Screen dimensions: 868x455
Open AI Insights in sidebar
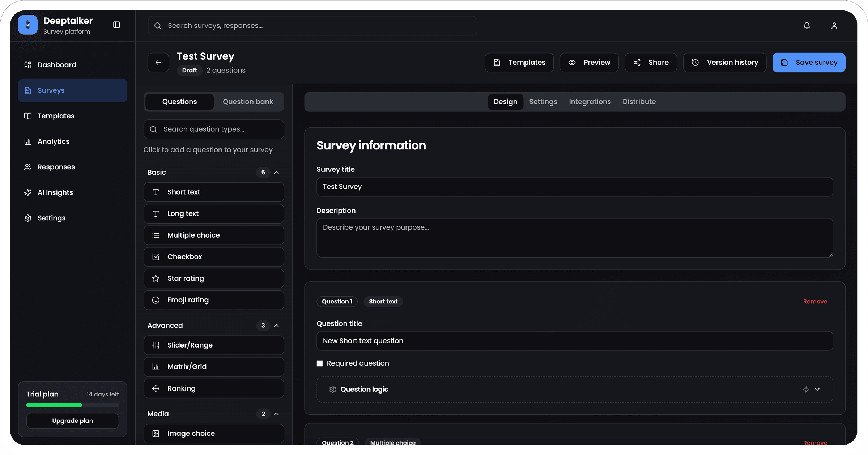(x=55, y=192)
